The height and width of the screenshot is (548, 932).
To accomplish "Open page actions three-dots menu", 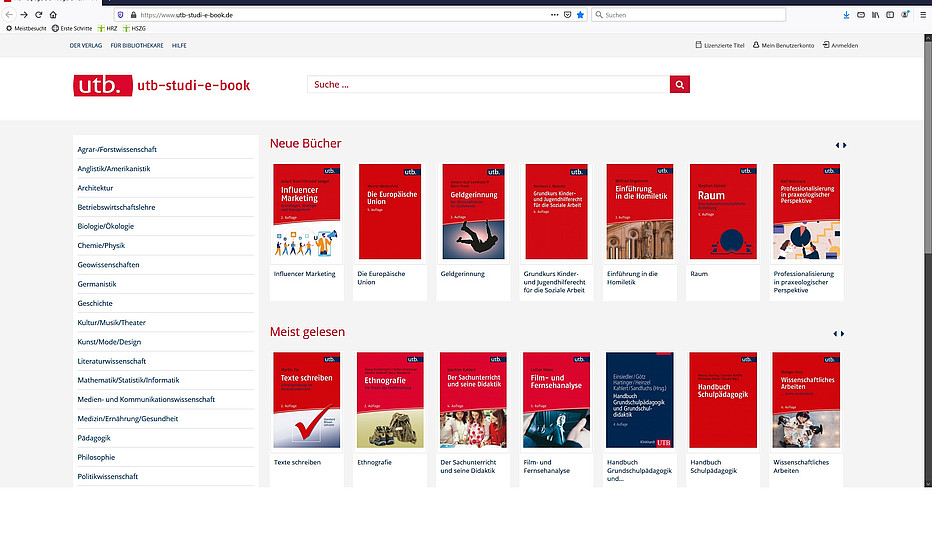I will [555, 15].
